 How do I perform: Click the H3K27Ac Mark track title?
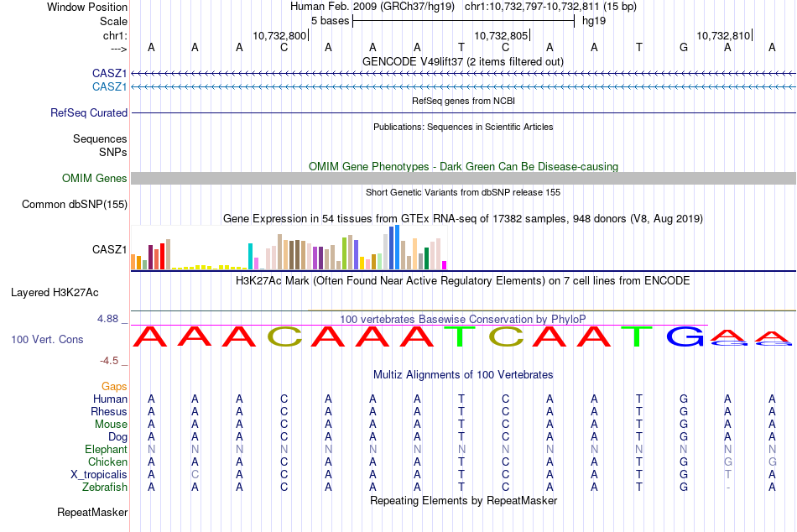click(x=463, y=281)
